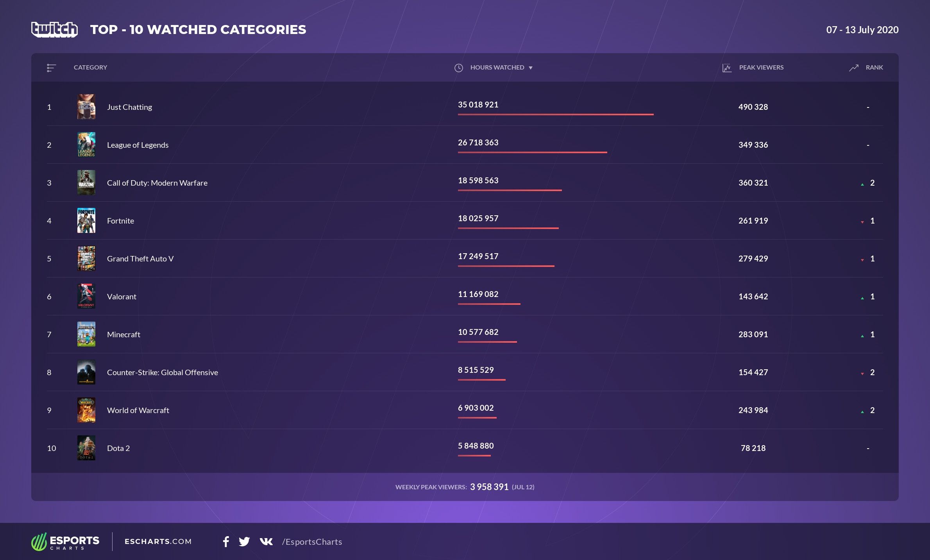Click the Dota 2 cover thumbnail
The image size is (930, 560).
pos(86,448)
